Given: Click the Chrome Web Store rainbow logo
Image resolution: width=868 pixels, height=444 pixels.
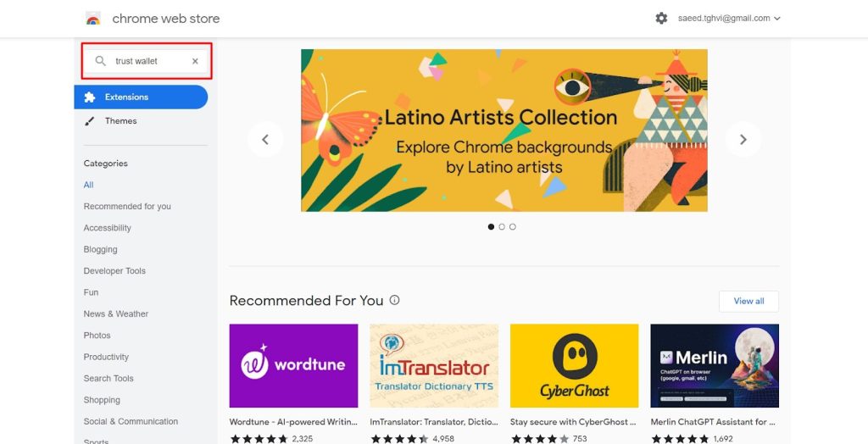Looking at the screenshot, I should coord(93,19).
